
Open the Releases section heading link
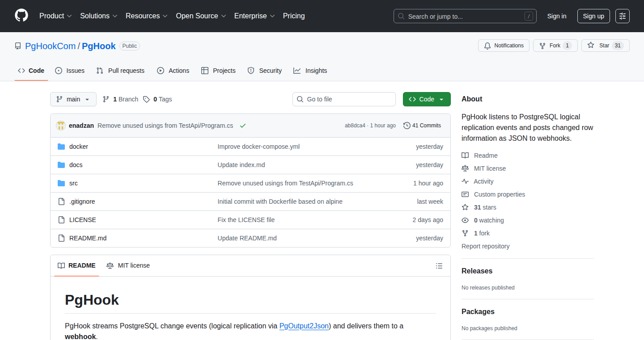pyautogui.click(x=477, y=271)
